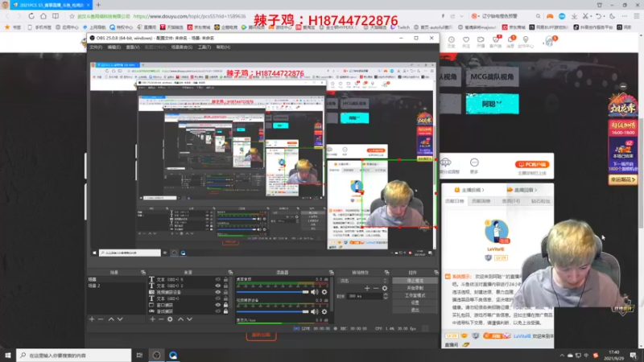Open video capture device audio settings gear
This screenshot has height=362, width=644.
[x=324, y=312]
